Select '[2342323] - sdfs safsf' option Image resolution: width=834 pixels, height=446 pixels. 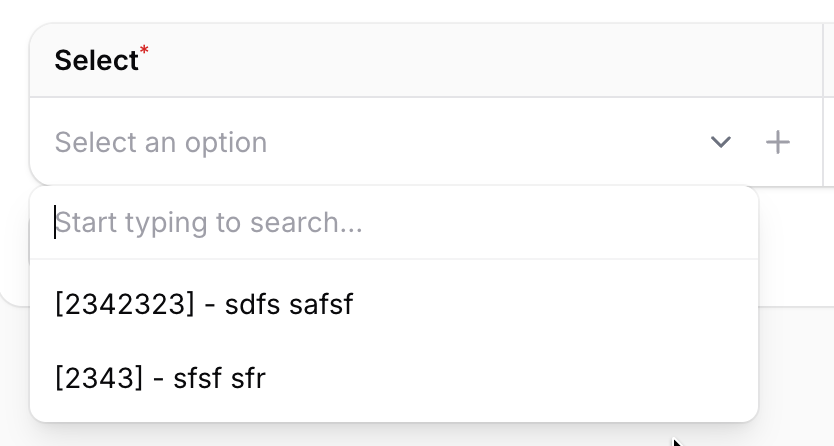[x=204, y=304]
